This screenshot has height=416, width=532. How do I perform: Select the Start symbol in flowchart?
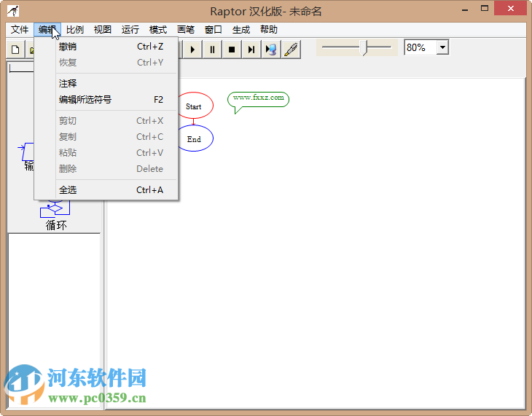click(195, 106)
